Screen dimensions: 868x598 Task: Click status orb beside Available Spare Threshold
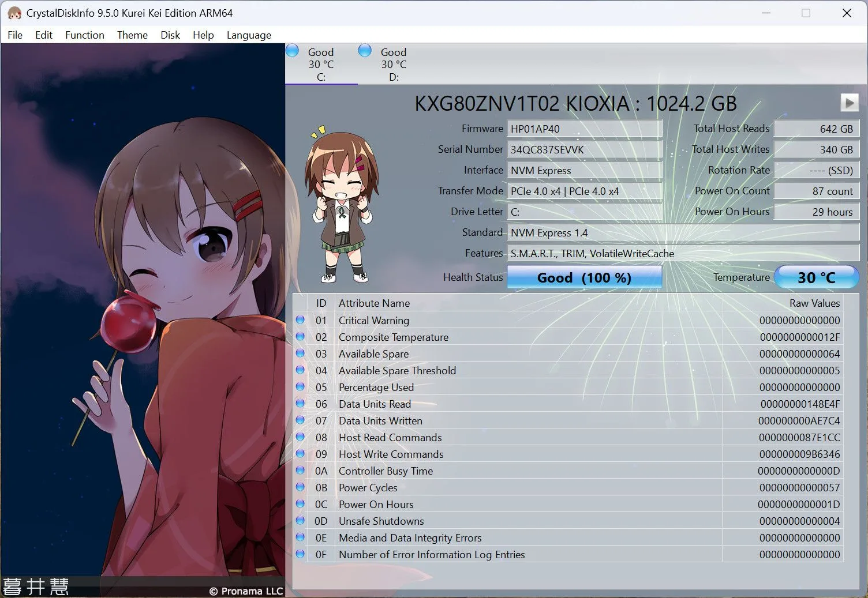pyautogui.click(x=300, y=370)
